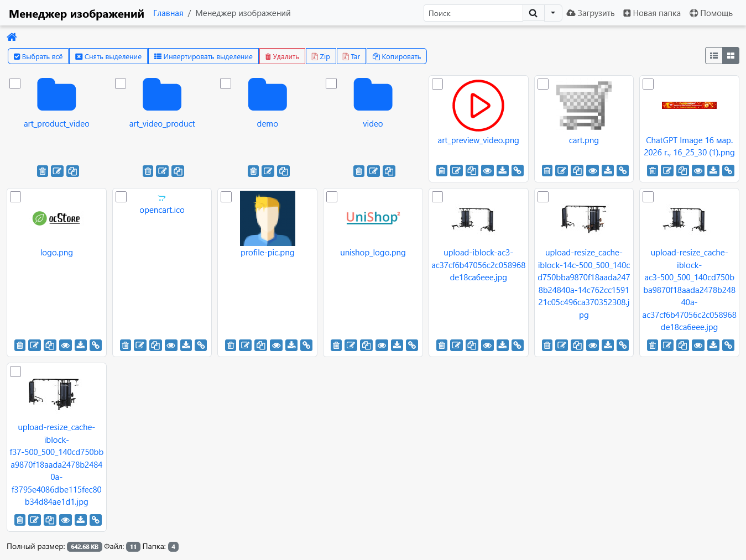Check the box next to logo.png
746x560 pixels.
(x=15, y=197)
